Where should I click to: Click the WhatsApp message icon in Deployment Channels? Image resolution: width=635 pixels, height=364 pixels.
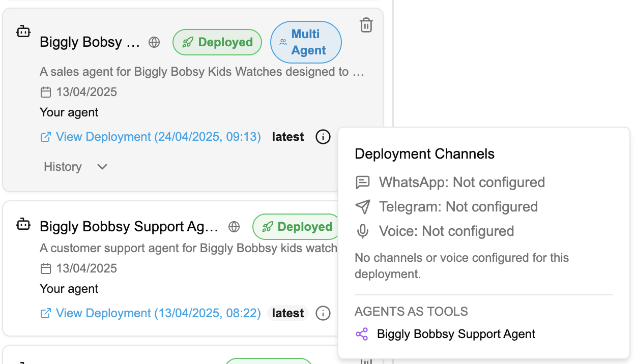click(x=362, y=183)
